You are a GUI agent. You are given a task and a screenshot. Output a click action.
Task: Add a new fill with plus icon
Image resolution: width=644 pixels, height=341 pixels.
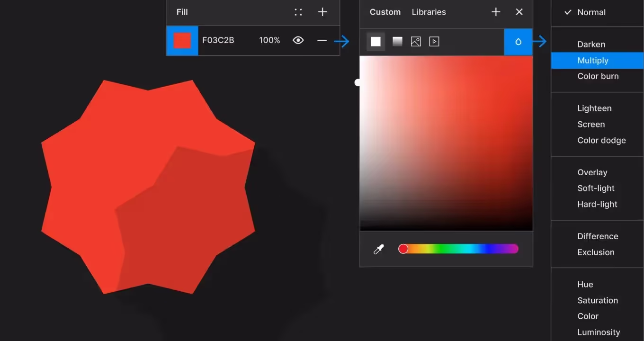click(322, 12)
